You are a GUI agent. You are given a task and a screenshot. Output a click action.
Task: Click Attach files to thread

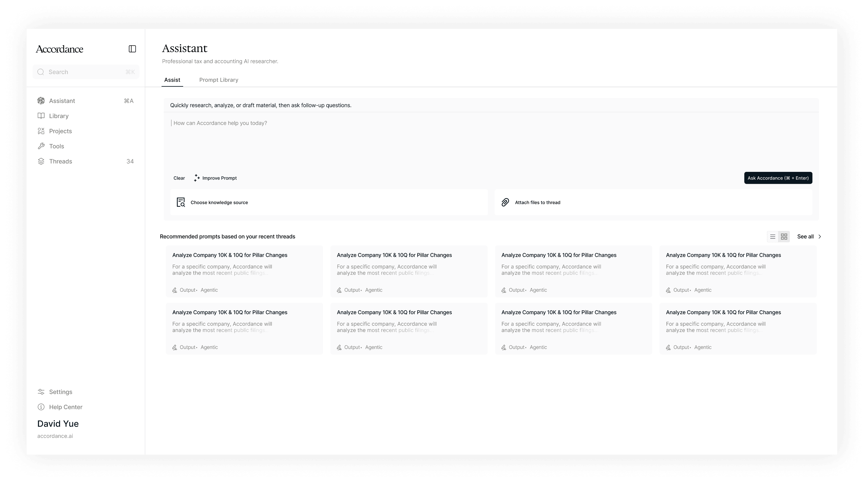coord(653,202)
